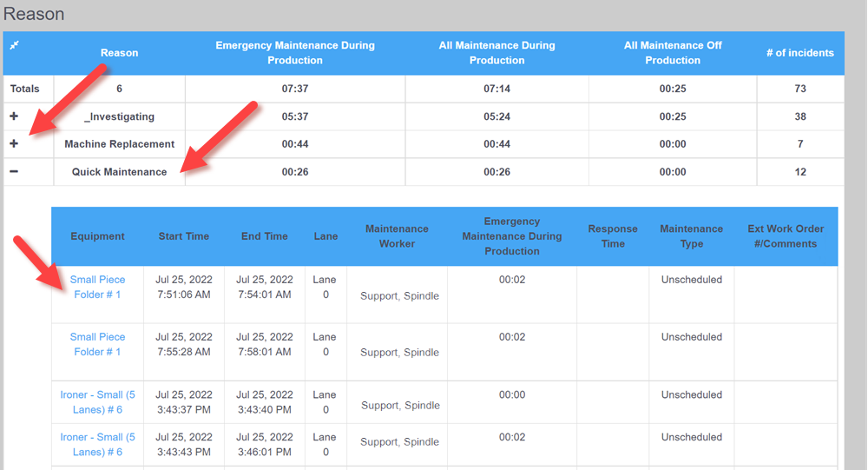Click Totals value 07:14

point(497,89)
